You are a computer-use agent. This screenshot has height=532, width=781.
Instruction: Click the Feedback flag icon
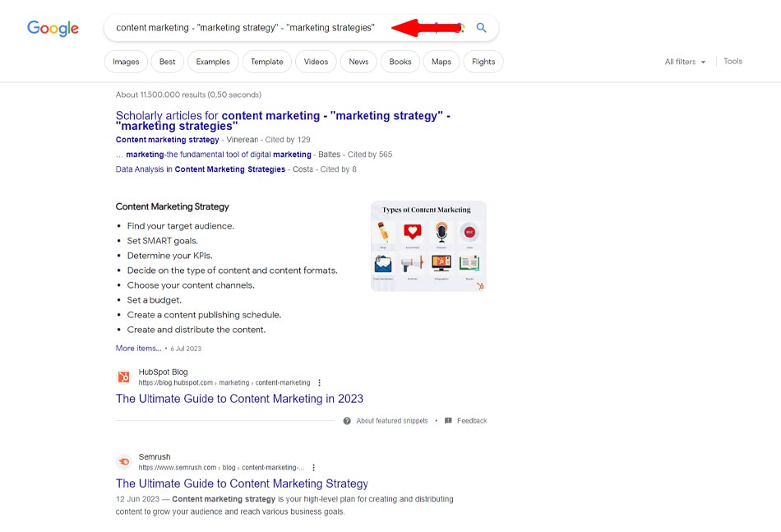click(448, 421)
